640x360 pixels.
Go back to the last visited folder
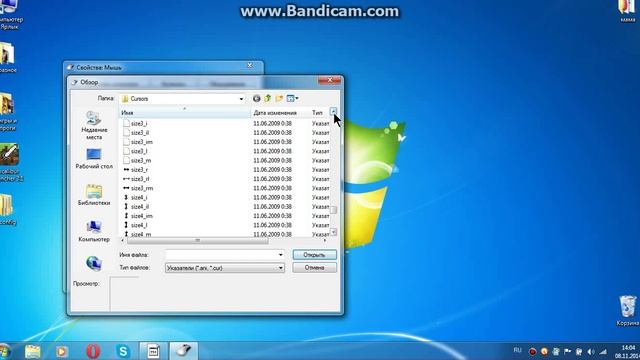pos(256,98)
